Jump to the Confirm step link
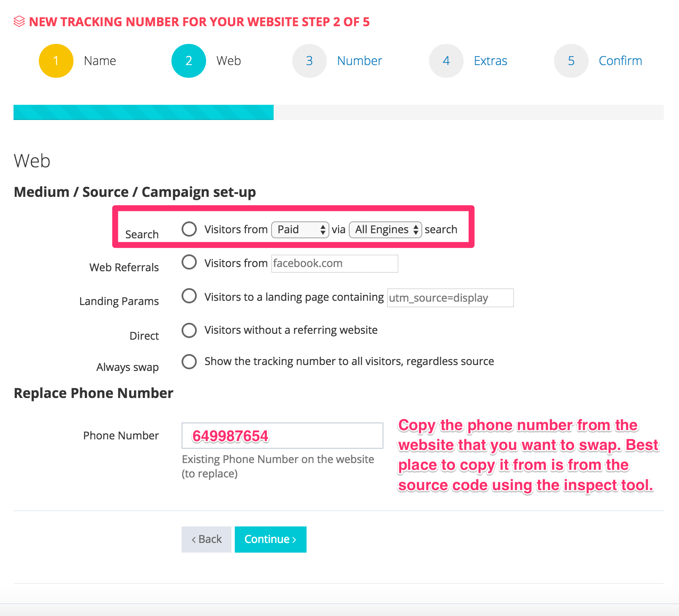The image size is (679, 616). tap(620, 61)
